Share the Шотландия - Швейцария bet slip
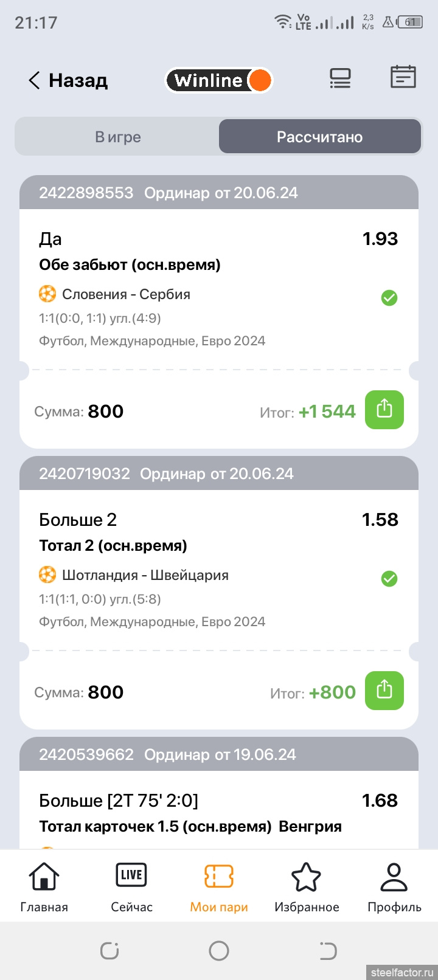The height and width of the screenshot is (980, 438). pyautogui.click(x=384, y=691)
